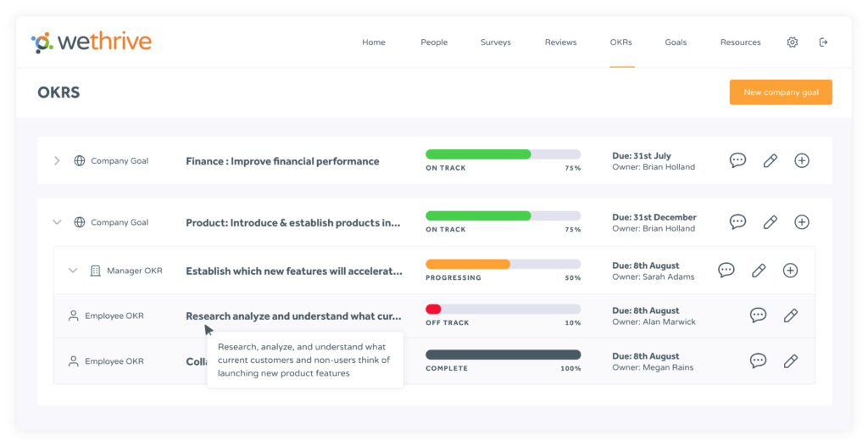
Task: Edit Alan Marwick's Employee OKR
Action: (x=790, y=316)
